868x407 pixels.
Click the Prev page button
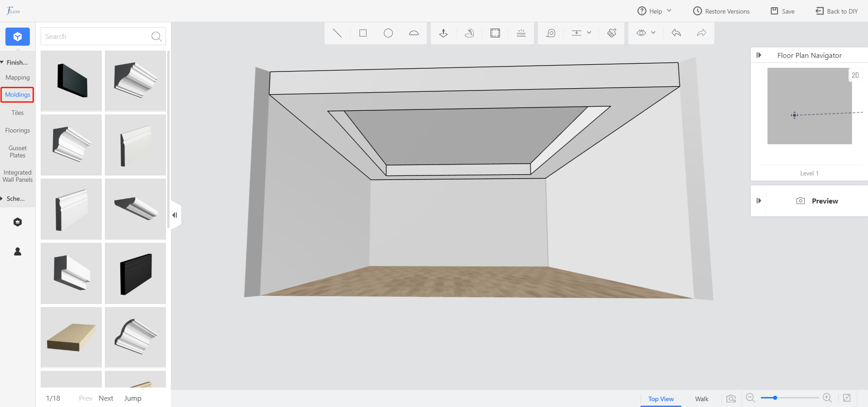click(85, 398)
